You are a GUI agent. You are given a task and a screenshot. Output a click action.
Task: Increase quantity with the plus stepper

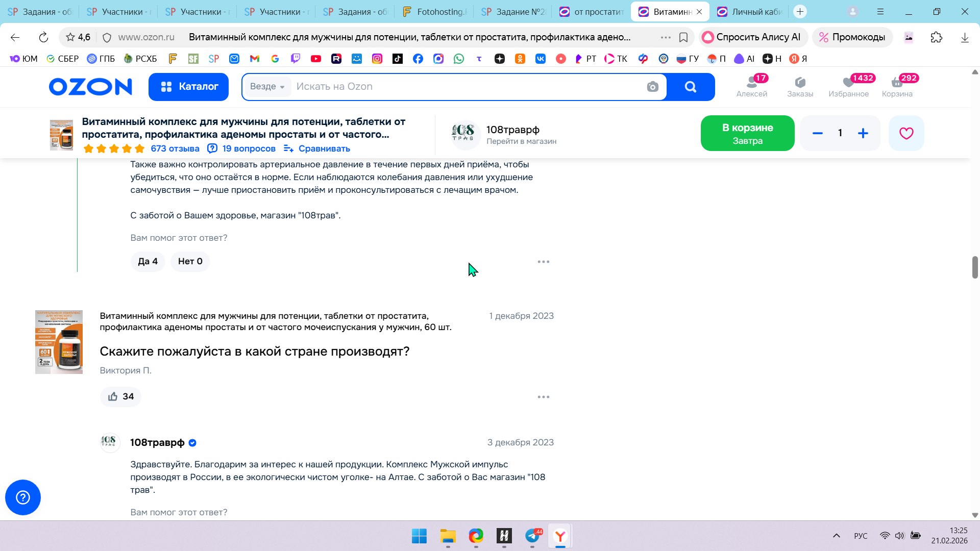863,133
